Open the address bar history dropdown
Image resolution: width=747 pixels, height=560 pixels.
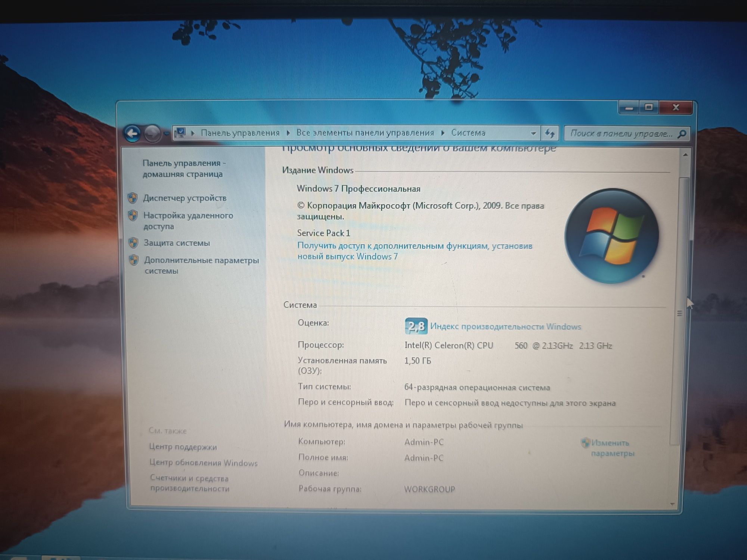point(533,133)
